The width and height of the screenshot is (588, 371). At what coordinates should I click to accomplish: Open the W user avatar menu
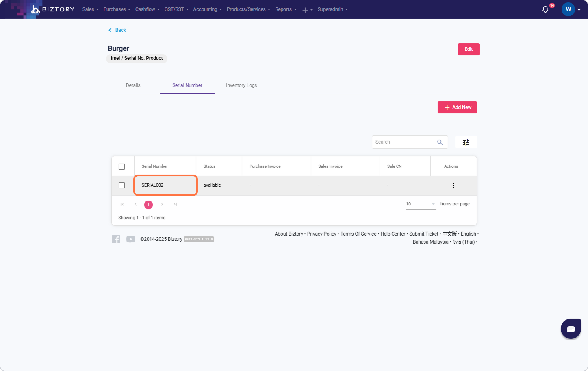568,9
